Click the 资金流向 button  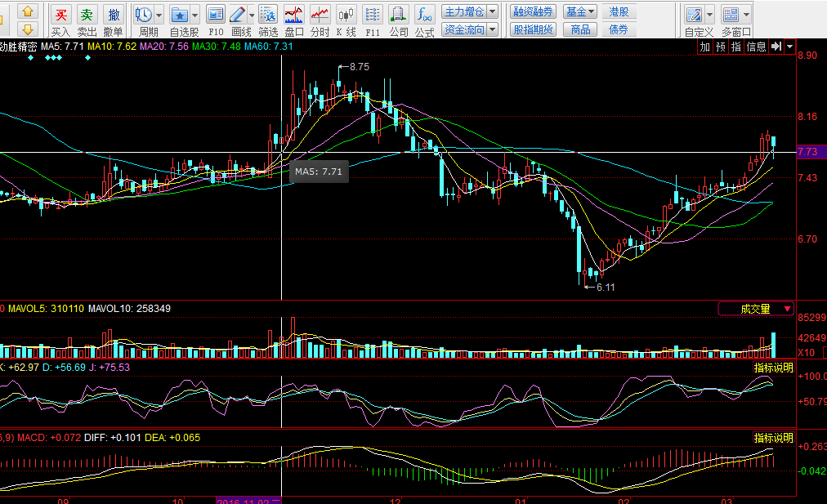pos(464,29)
